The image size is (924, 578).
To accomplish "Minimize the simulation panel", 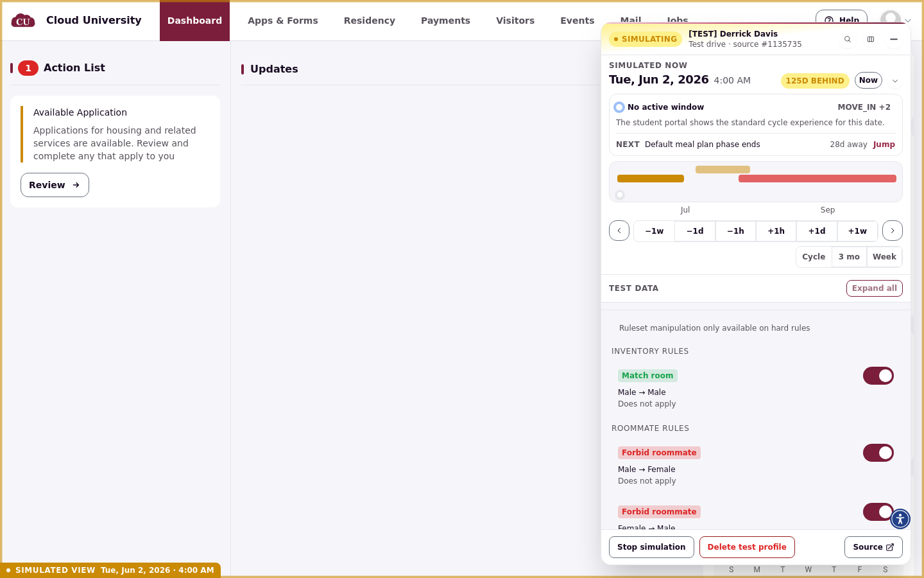I will tap(894, 39).
